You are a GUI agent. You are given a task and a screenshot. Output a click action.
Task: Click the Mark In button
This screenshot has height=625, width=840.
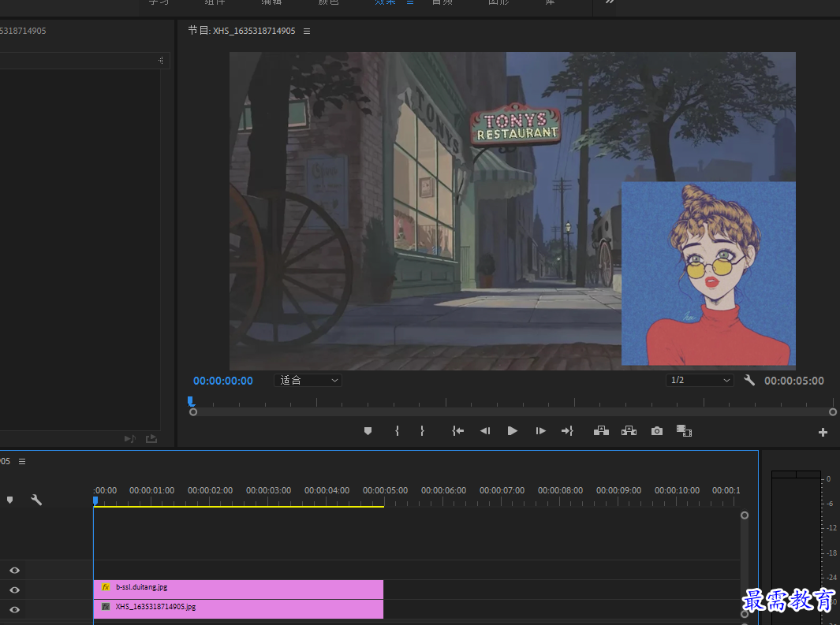tap(397, 431)
